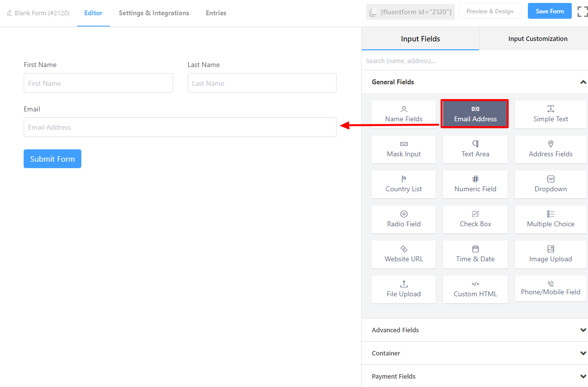
Task: Click the Last Name label
Action: (x=204, y=65)
